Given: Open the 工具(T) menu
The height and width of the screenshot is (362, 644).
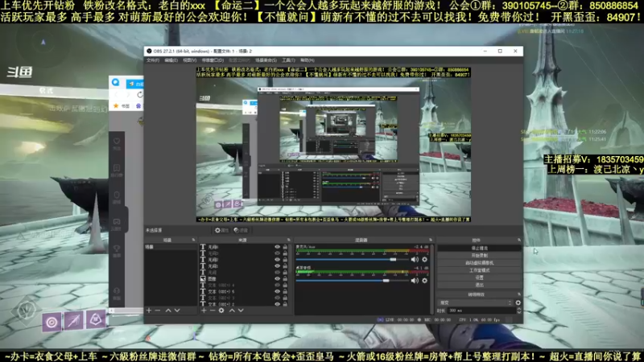Looking at the screenshot, I should [x=288, y=60].
